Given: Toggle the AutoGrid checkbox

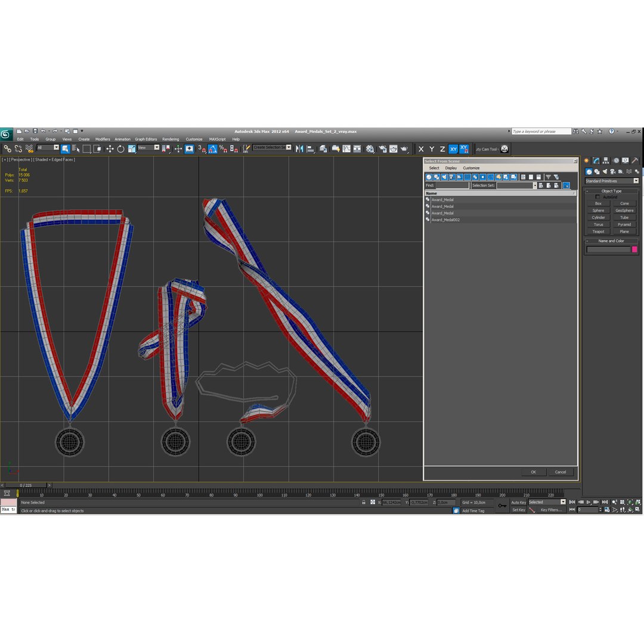Looking at the screenshot, I should point(597,197).
